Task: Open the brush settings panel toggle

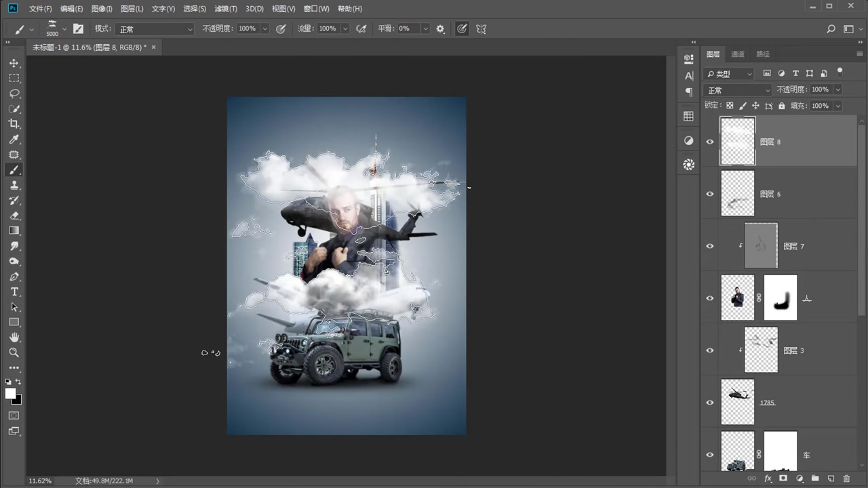Action: 78,28
